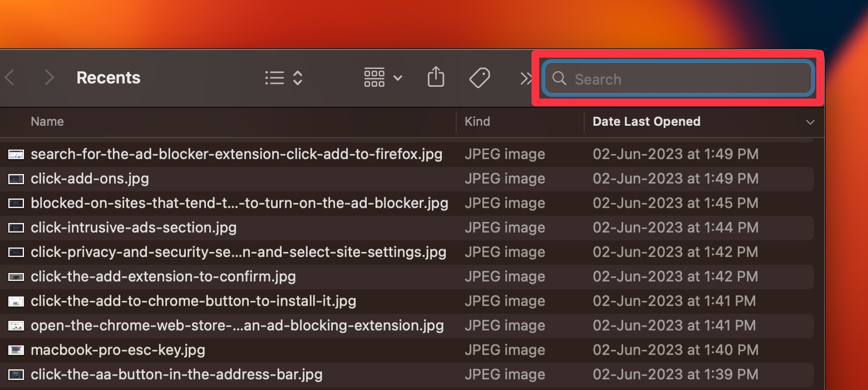Expand the toolbar overflow chevron

point(526,78)
